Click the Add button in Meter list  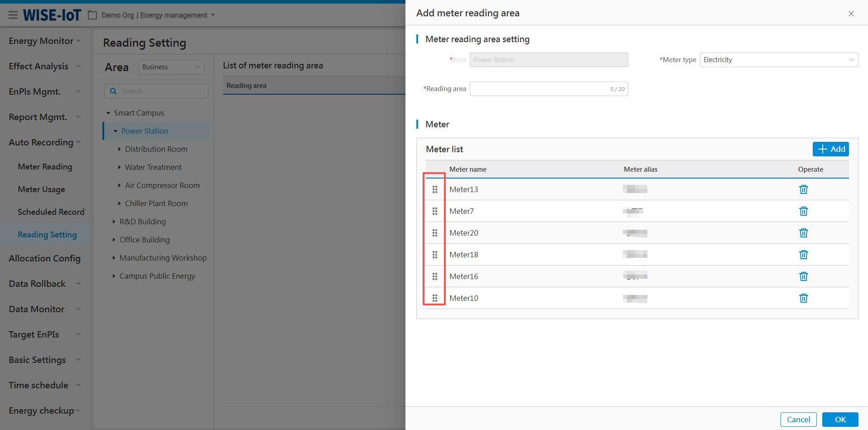[830, 149]
